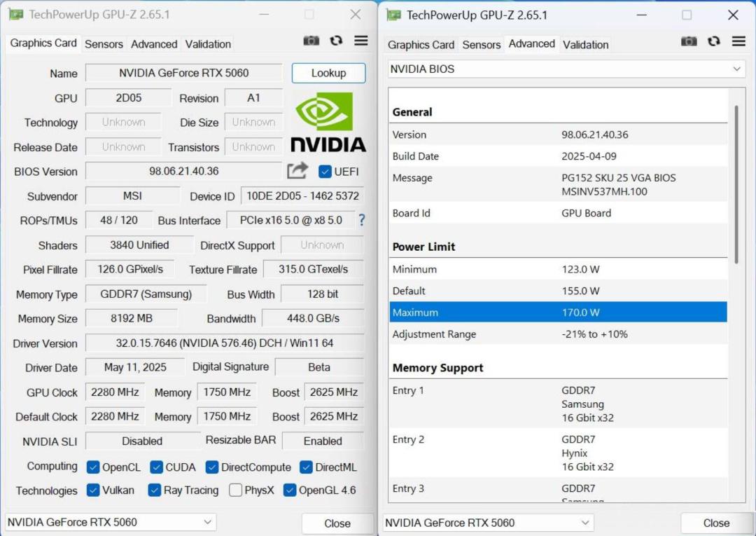This screenshot has width=756, height=536.
Task: Open Validation tab in left window
Action: 208,44
